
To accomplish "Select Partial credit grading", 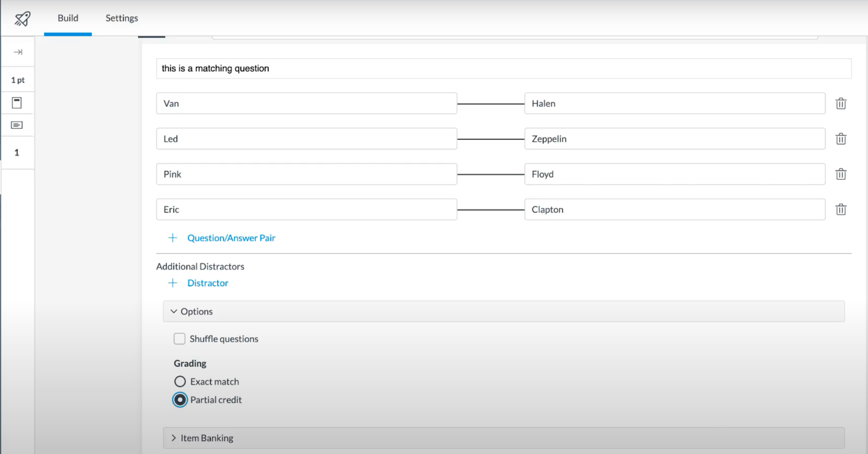I will [180, 400].
